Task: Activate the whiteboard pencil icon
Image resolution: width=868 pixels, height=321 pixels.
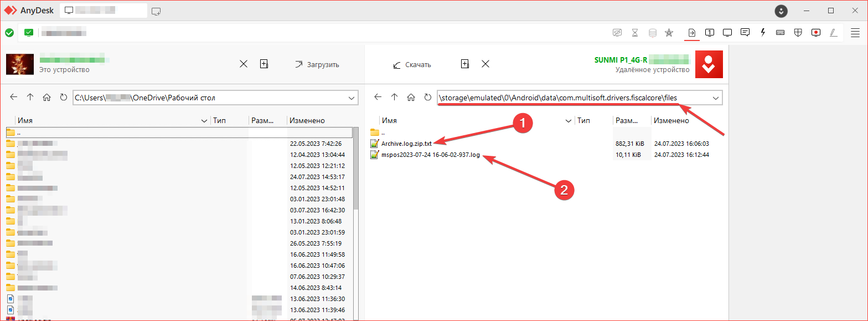Action: tap(833, 33)
